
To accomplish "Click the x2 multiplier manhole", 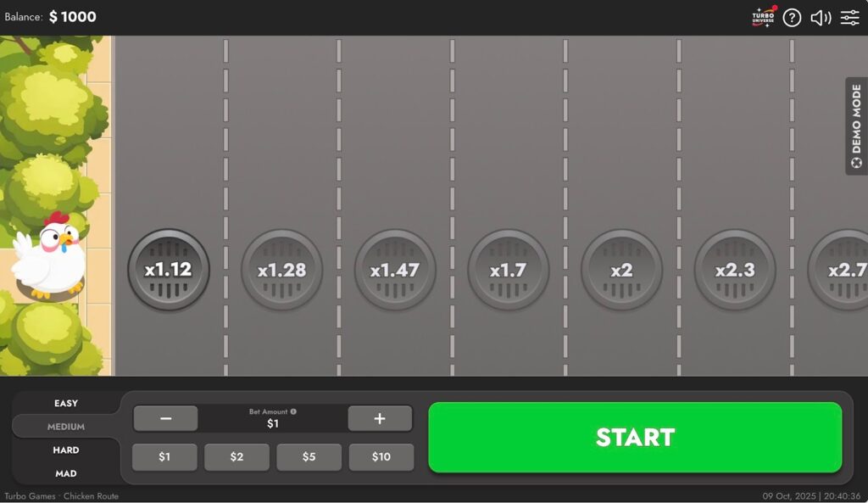I will point(621,270).
